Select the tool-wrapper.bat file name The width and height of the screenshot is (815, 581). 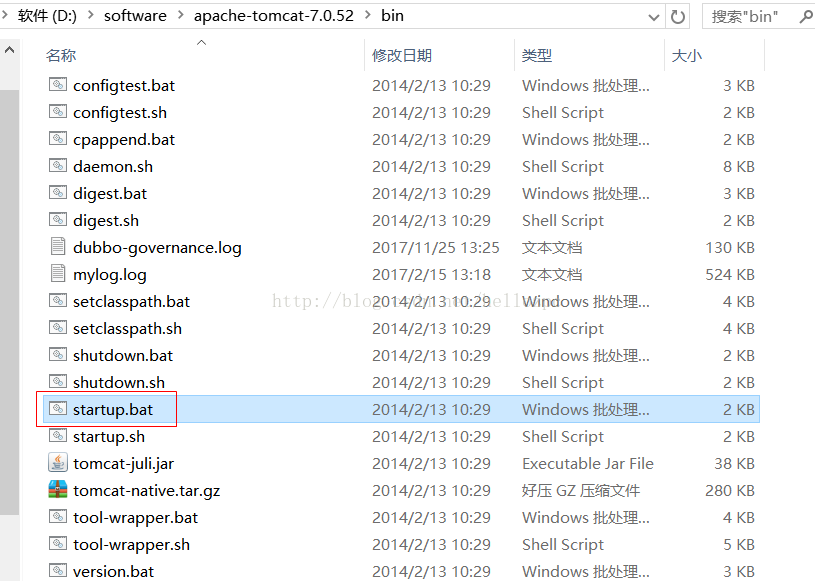coord(136,518)
